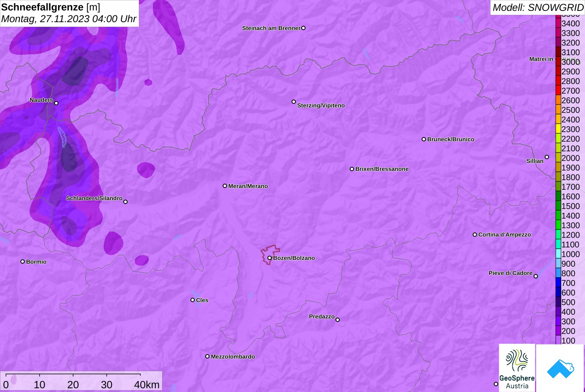Image resolution: width=585 pixels, height=392 pixels.
Task: Click the blue cloud arrow logo
Action: click(x=560, y=368)
